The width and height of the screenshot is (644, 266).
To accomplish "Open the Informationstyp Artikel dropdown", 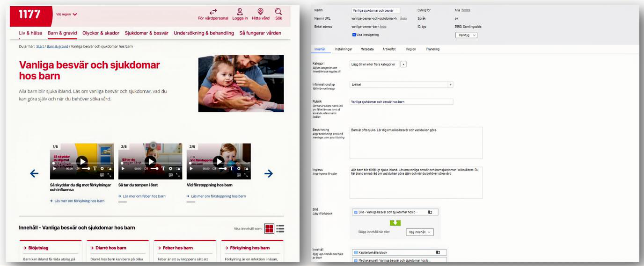I will click(450, 85).
